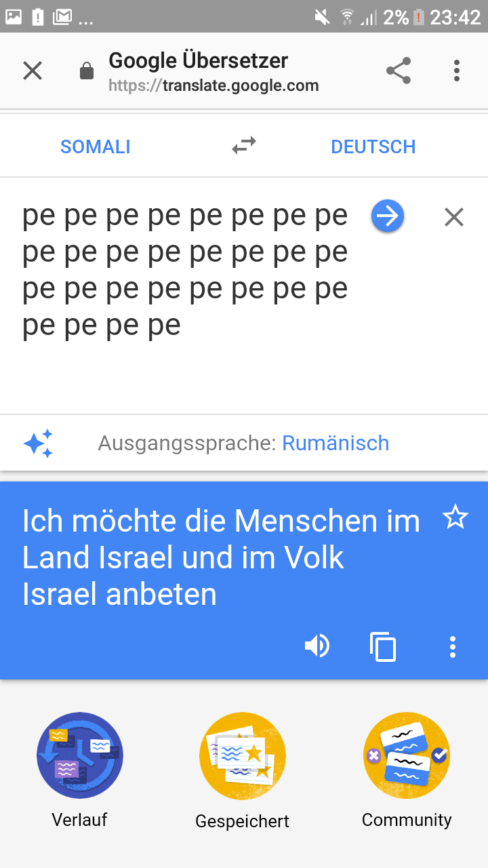The width and height of the screenshot is (488, 868).
Task: Swap the source and target languages
Action: pyautogui.click(x=244, y=146)
